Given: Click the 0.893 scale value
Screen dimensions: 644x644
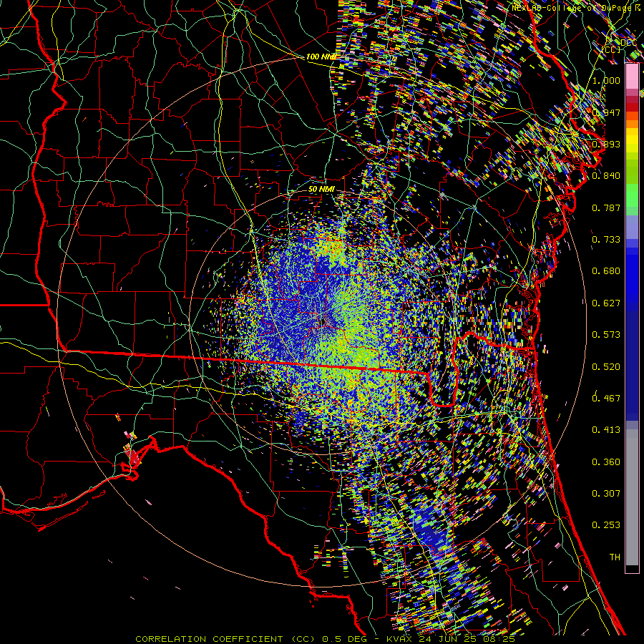Looking at the screenshot, I should (x=606, y=144).
